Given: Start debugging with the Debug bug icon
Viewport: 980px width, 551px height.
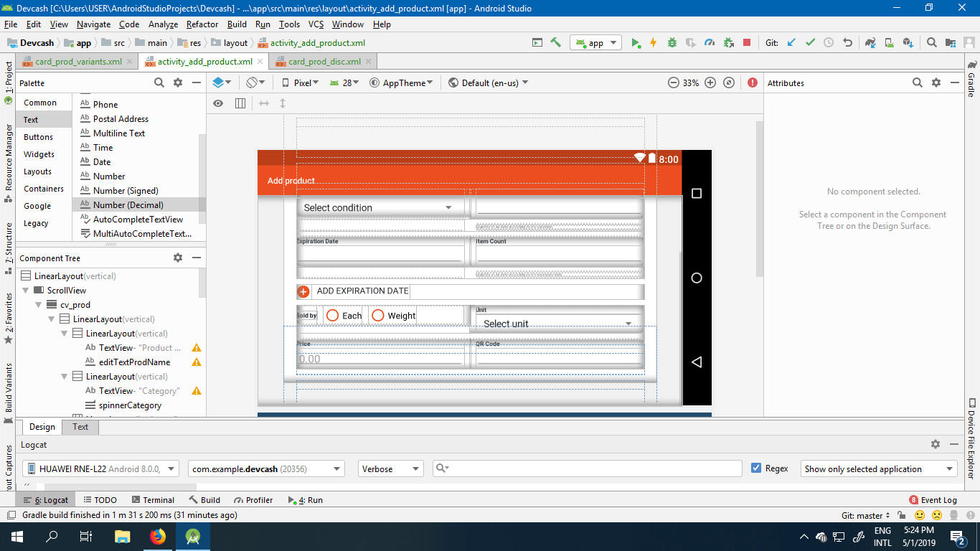Looking at the screenshot, I should point(672,42).
